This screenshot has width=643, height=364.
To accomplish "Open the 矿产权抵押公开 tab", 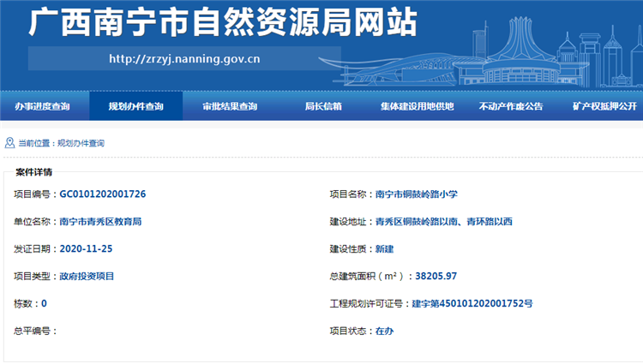I will click(604, 106).
